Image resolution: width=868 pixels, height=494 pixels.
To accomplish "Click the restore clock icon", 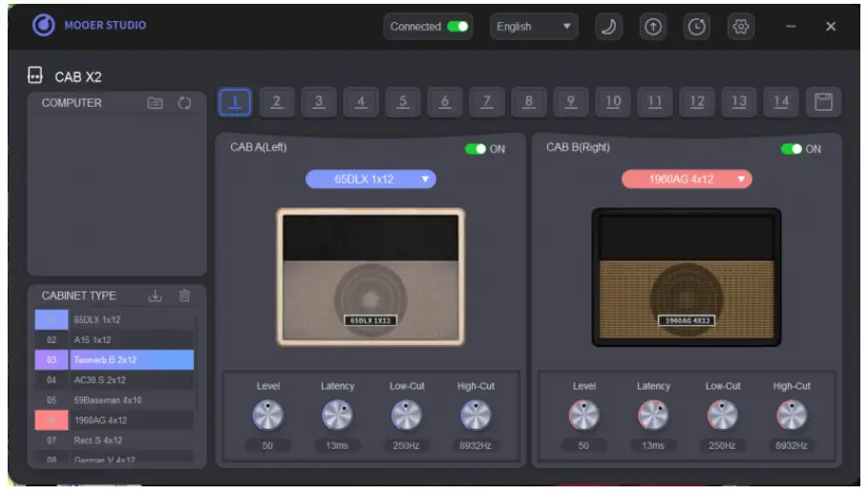I will tap(696, 27).
